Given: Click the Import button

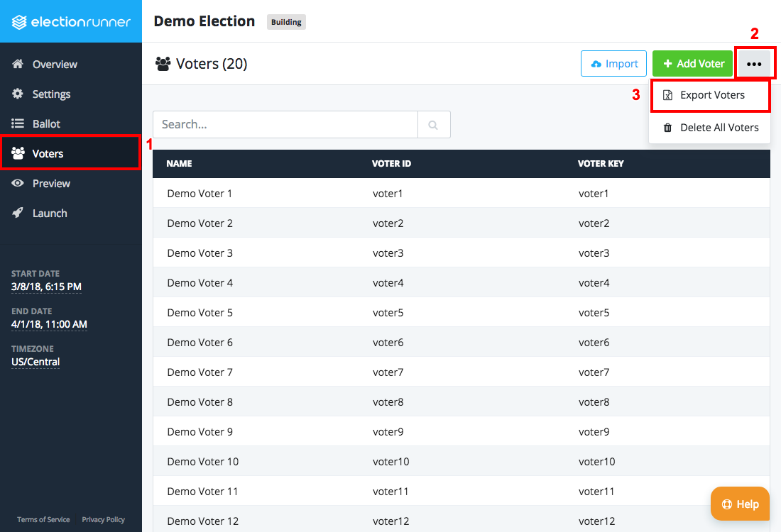Looking at the screenshot, I should (613, 64).
